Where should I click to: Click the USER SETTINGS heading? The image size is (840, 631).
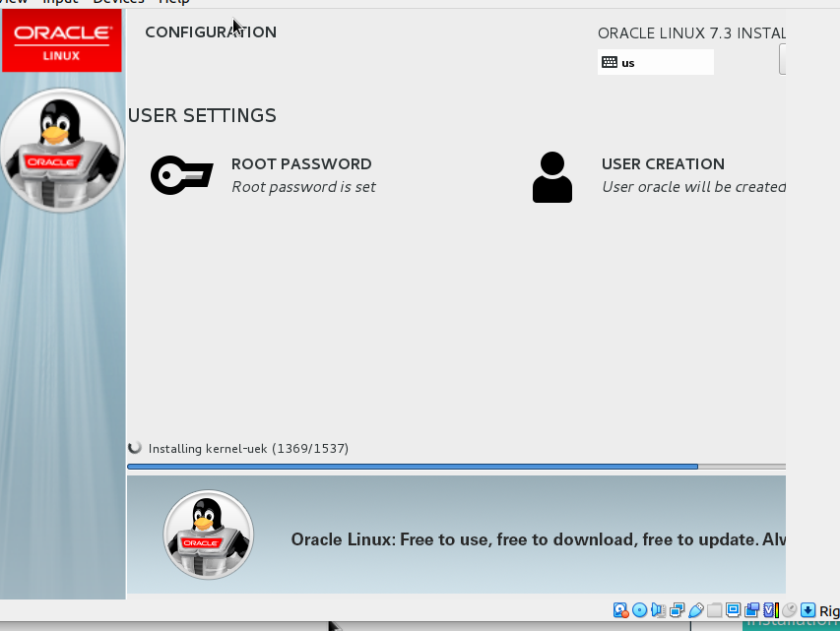[x=202, y=115]
